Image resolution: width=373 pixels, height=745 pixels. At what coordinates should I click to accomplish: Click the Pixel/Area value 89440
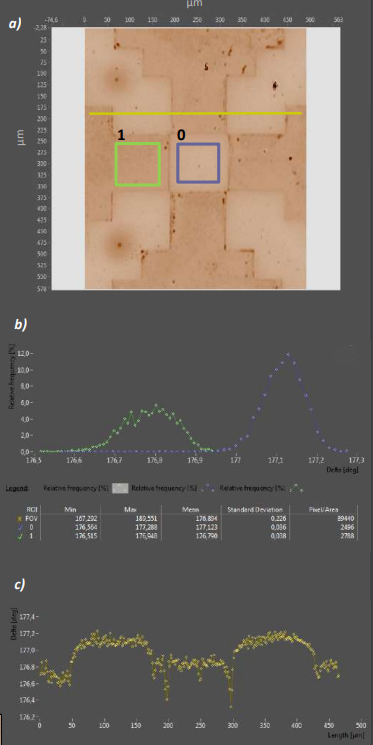346,517
